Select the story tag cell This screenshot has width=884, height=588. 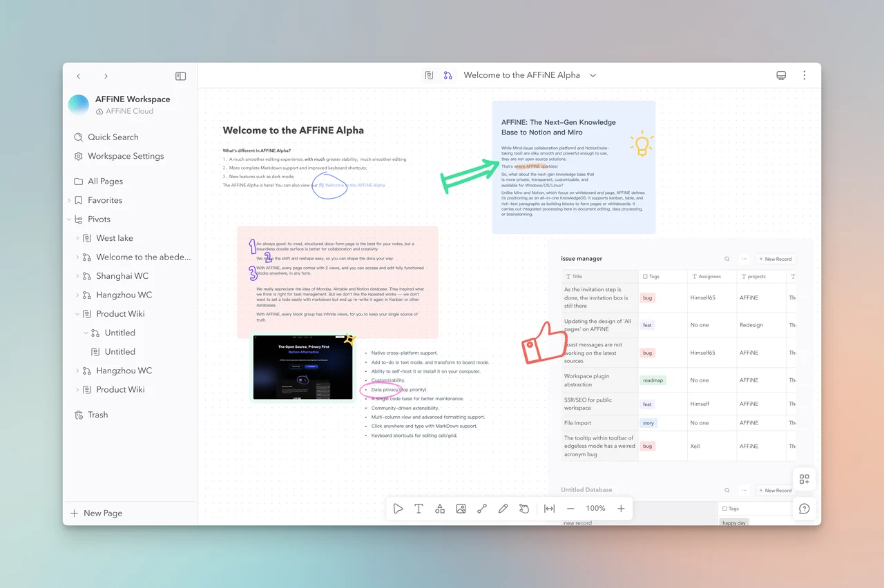pyautogui.click(x=648, y=423)
